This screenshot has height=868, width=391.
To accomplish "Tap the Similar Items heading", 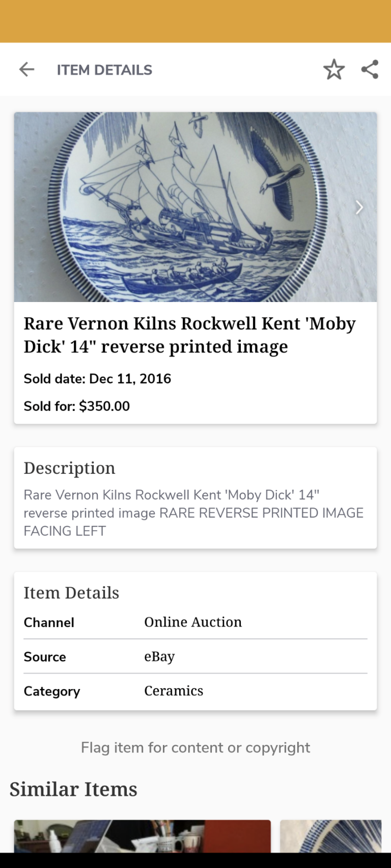I will (73, 789).
